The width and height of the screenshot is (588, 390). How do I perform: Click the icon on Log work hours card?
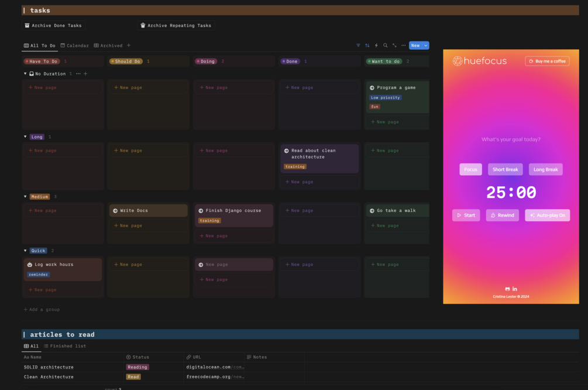pos(30,265)
